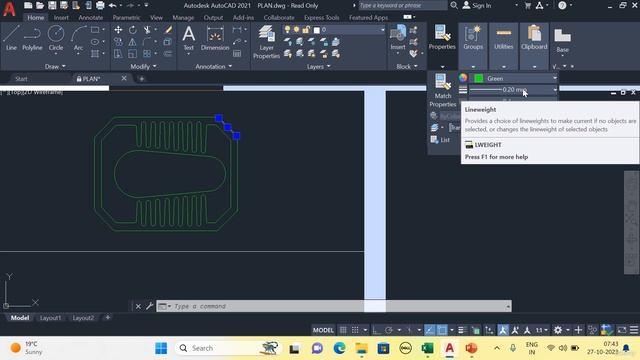Toggle grid display in status bar
Viewport: 640px width, 360px height.
343,330
